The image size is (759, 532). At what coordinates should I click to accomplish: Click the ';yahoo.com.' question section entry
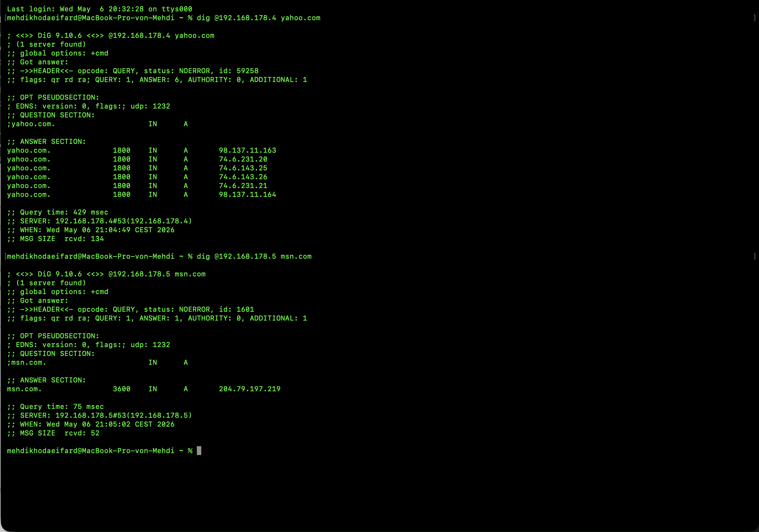(31, 124)
